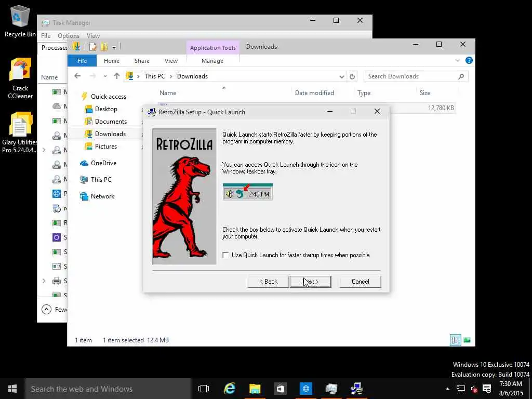Image resolution: width=532 pixels, height=399 pixels.
Task: Launch Internet Explorer from taskbar
Action: click(229, 389)
